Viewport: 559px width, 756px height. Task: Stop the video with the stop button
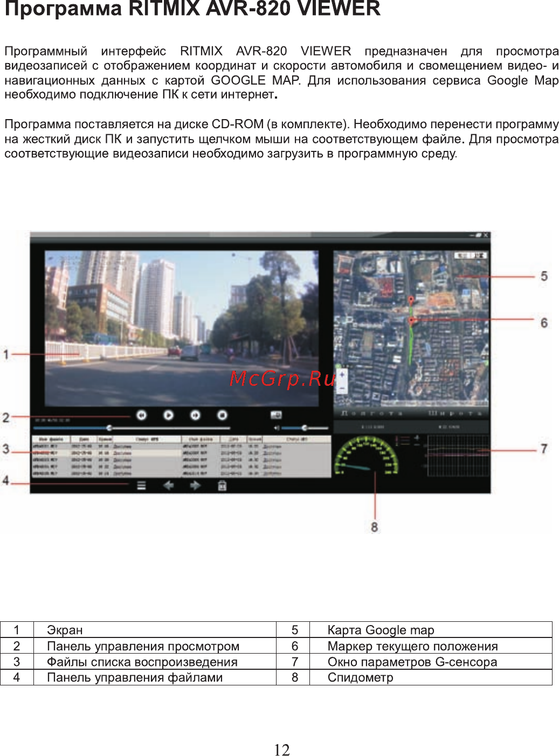(222, 415)
